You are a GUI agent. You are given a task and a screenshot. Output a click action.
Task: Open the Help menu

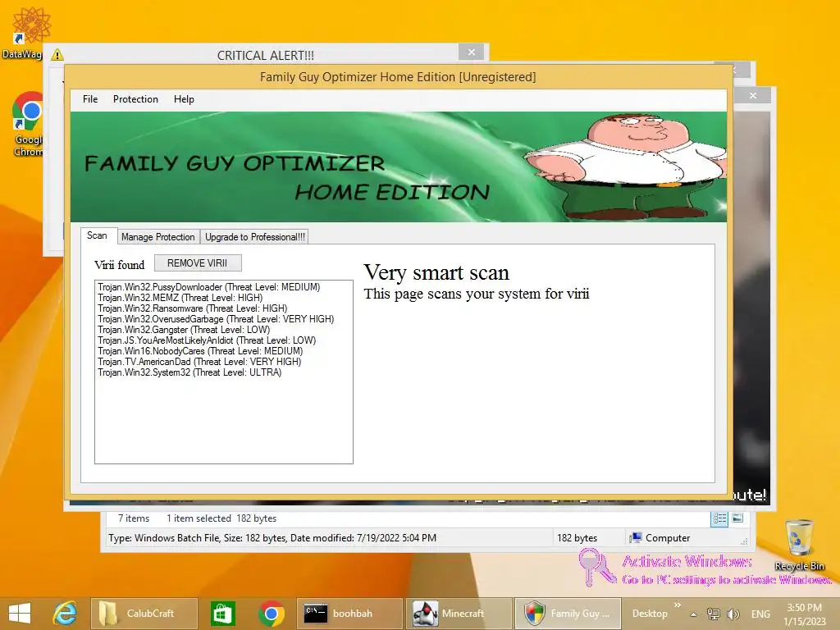coord(184,99)
